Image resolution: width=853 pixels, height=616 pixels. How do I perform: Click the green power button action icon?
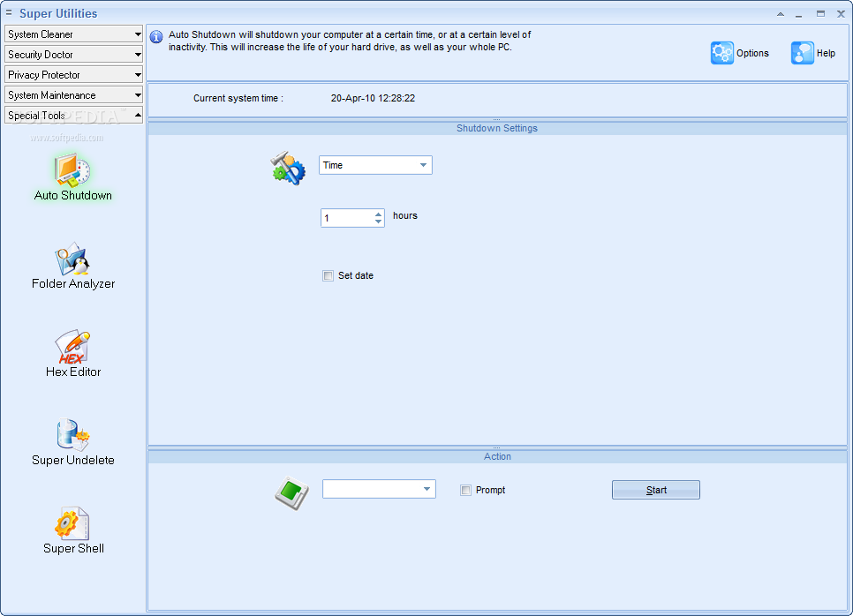pos(291,493)
